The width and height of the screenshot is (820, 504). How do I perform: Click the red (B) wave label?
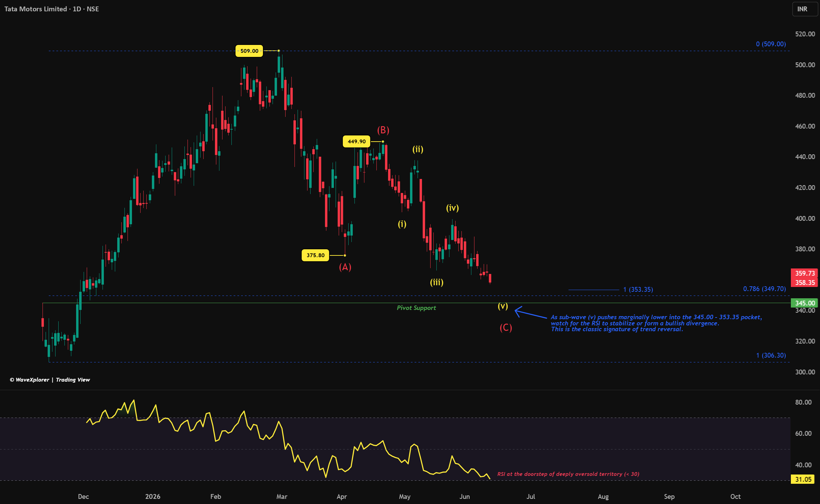[383, 130]
